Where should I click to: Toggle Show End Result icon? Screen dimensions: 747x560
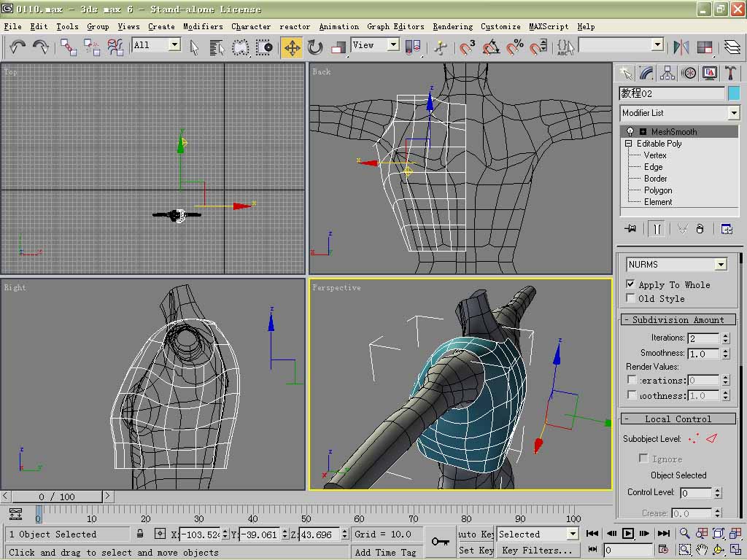coord(657,229)
